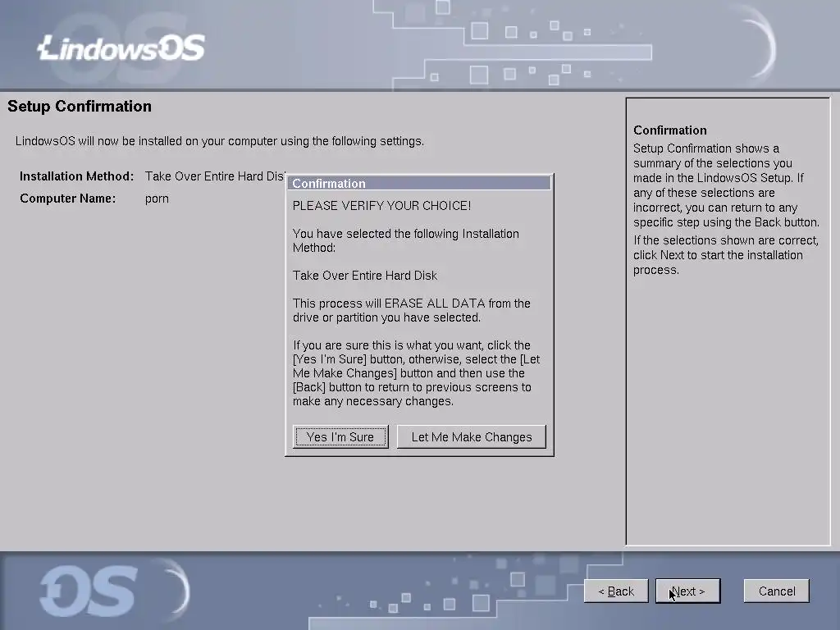Cancel the LindowsOS setup

[777, 591]
